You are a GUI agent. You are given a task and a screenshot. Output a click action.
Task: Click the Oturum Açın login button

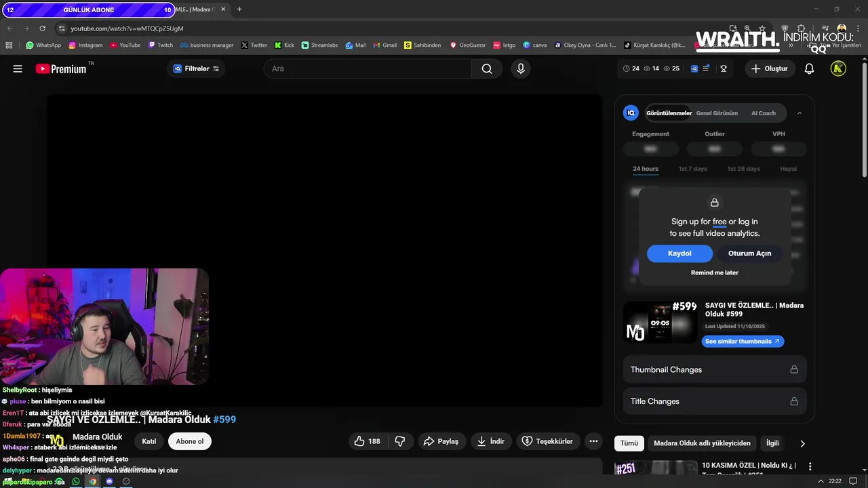(x=749, y=253)
